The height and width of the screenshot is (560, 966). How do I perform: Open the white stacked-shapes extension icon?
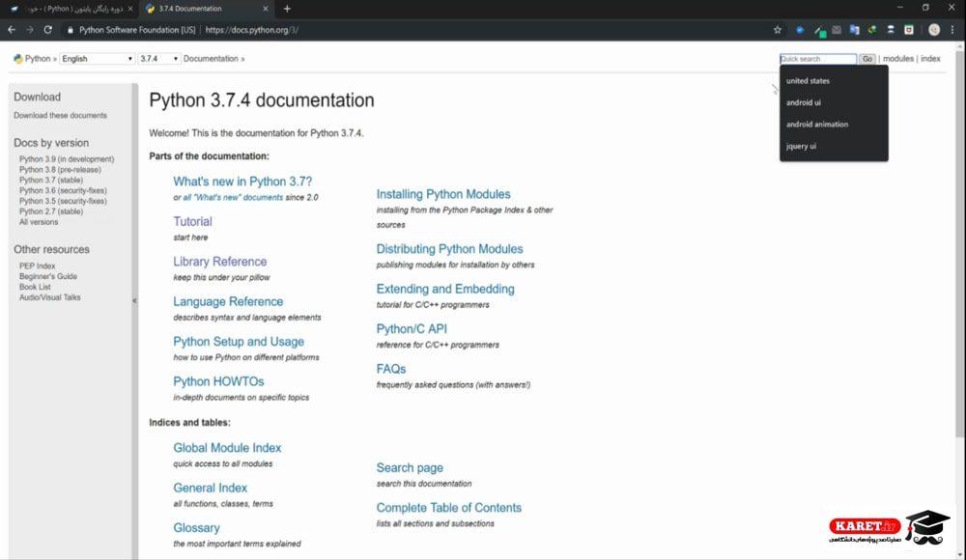pos(891,30)
